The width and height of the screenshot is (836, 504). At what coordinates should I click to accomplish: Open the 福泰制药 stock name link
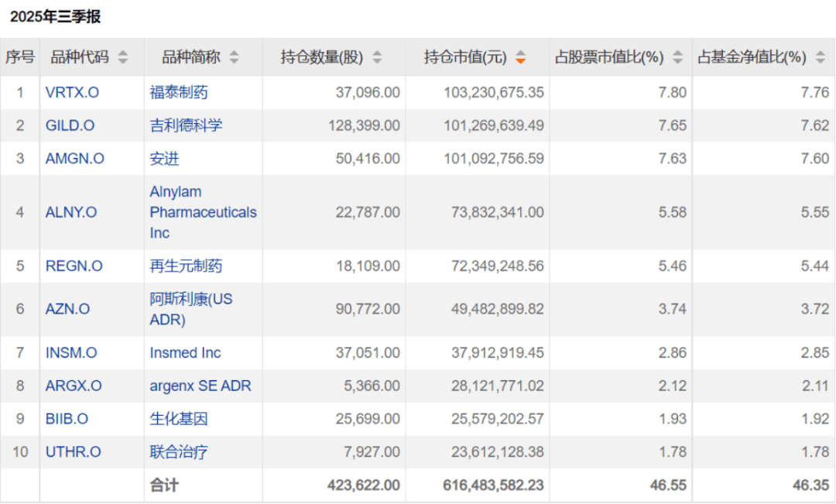(179, 93)
